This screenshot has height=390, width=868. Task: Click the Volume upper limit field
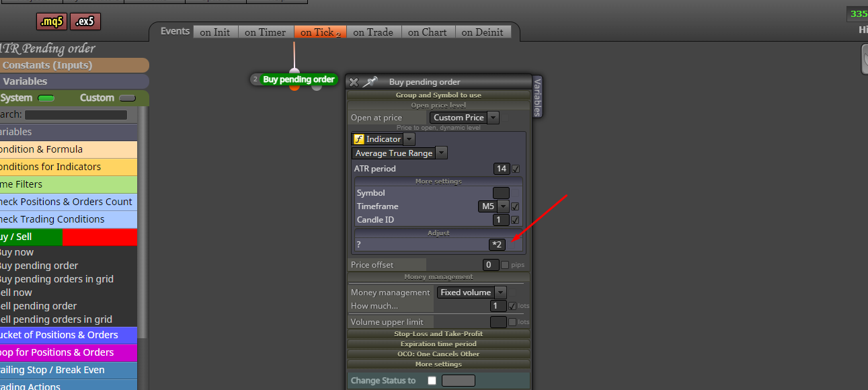[x=498, y=322]
